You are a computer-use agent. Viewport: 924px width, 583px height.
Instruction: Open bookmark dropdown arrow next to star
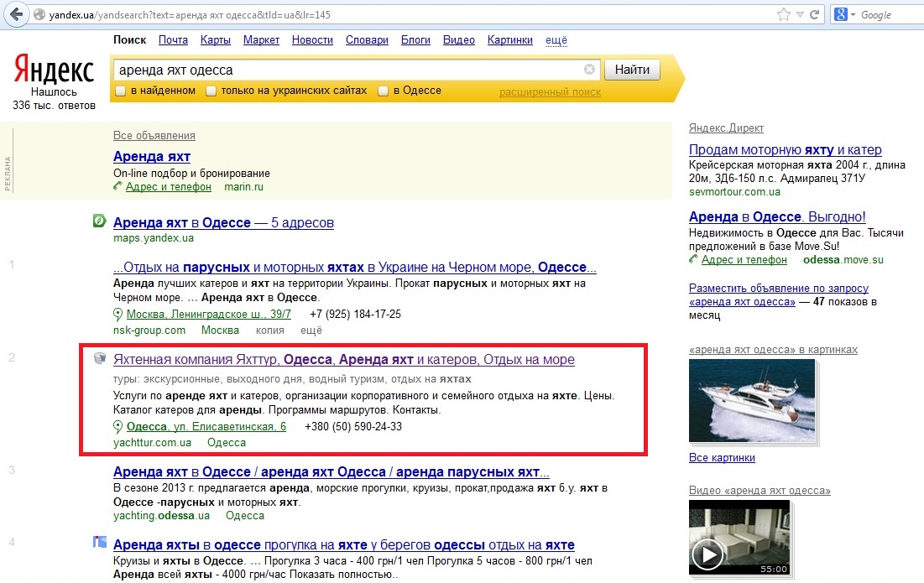tap(800, 15)
